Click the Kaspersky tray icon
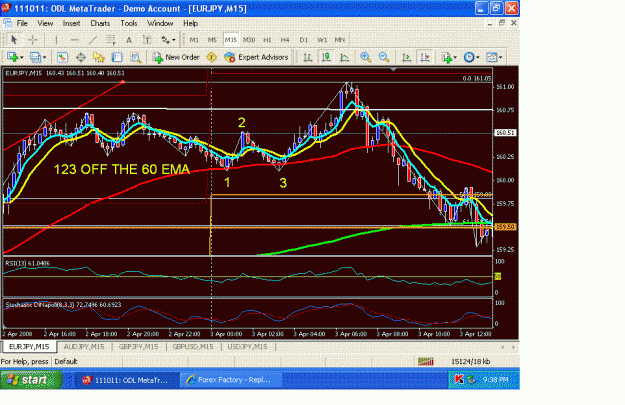 click(x=459, y=380)
